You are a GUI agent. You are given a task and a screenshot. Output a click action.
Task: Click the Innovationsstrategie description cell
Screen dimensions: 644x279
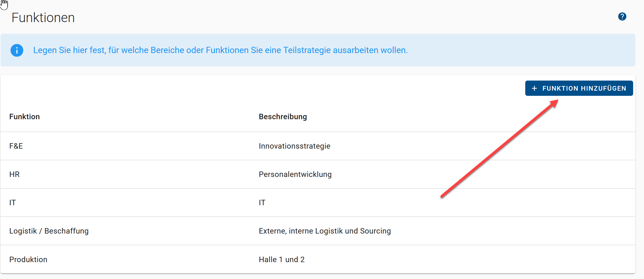(x=294, y=146)
